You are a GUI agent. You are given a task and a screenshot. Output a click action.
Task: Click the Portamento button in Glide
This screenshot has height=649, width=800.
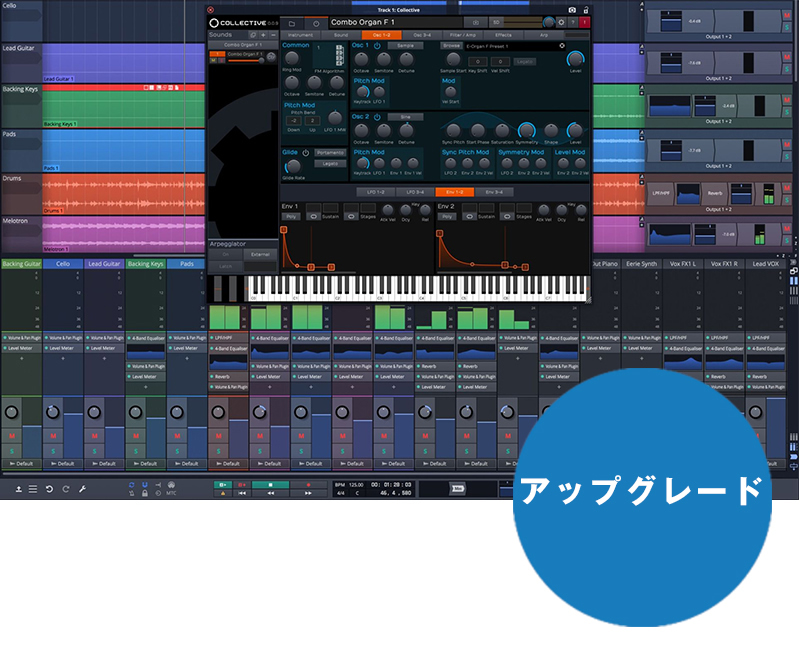pos(330,153)
